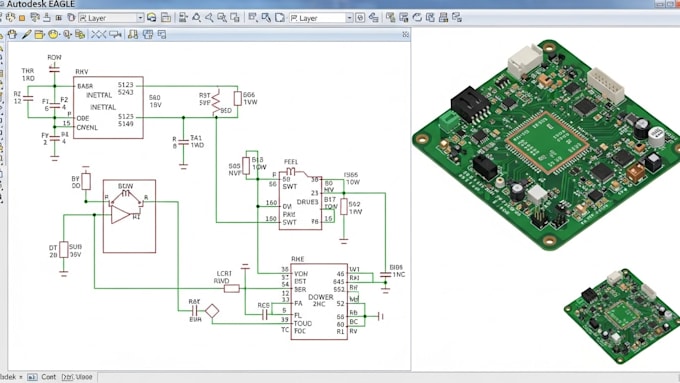Click the RKV label above top-left chip

(82, 72)
